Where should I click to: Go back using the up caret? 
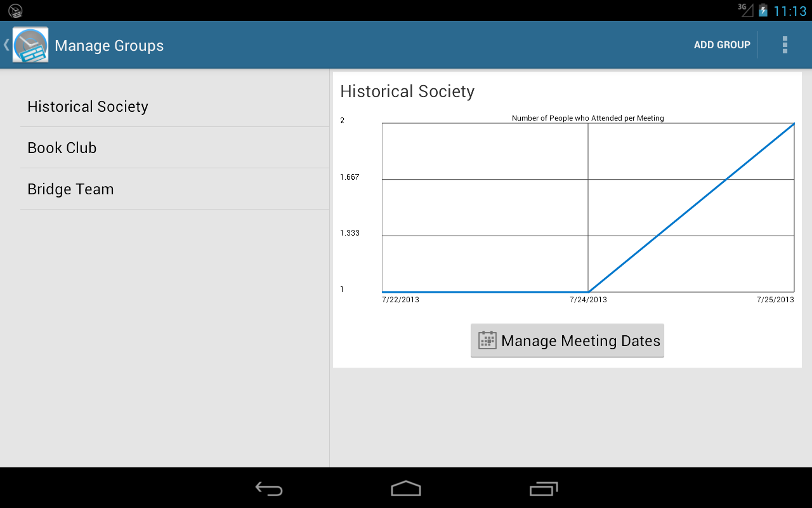[x=6, y=45]
